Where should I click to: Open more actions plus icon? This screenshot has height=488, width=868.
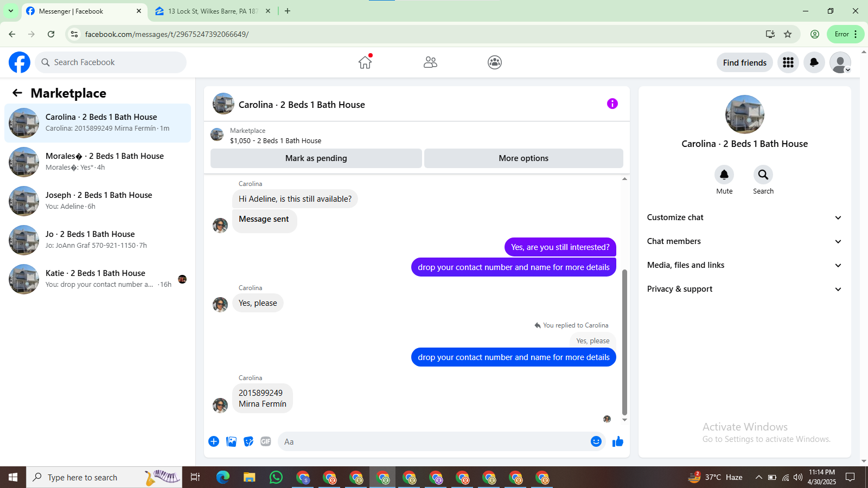[214, 441]
